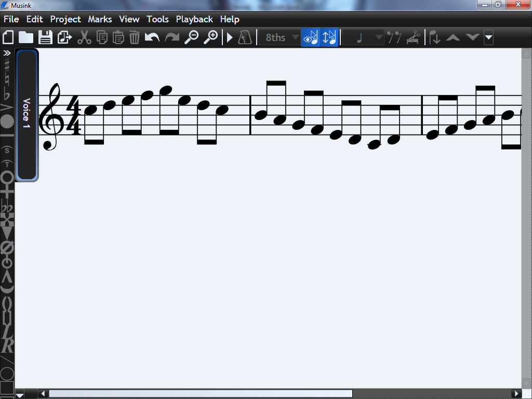Select the sharp symbol in sidebar
The width and height of the screenshot is (532, 399).
7,65
